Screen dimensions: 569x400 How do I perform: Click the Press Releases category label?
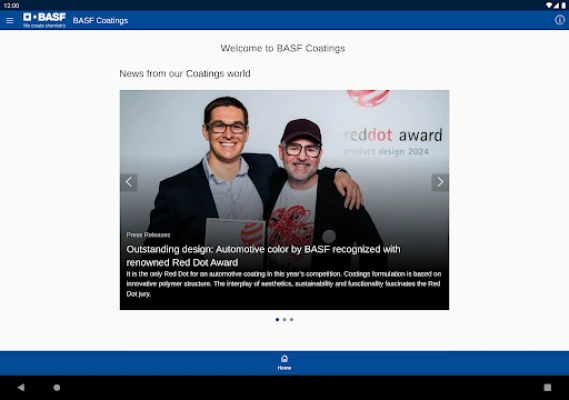tap(148, 235)
